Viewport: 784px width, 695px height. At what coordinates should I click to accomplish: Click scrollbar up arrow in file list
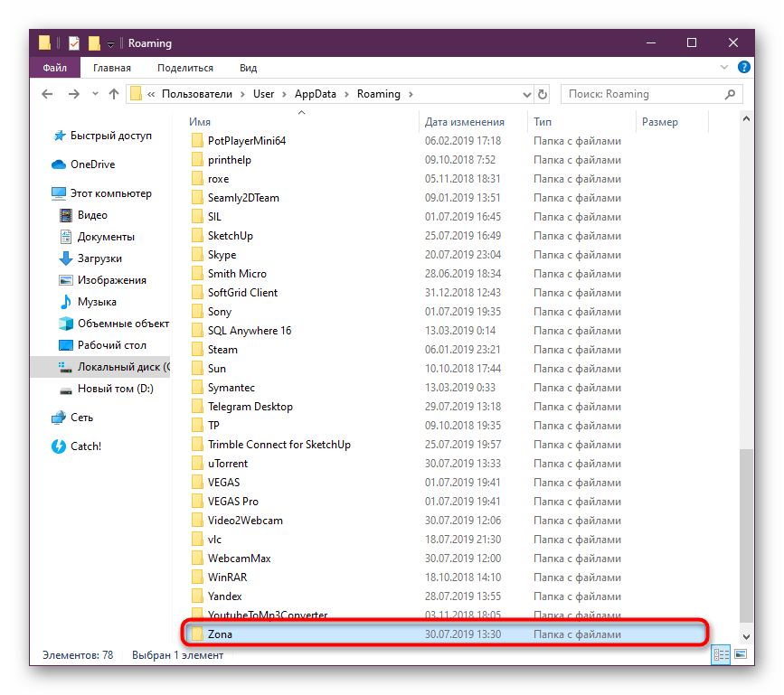coord(746,119)
